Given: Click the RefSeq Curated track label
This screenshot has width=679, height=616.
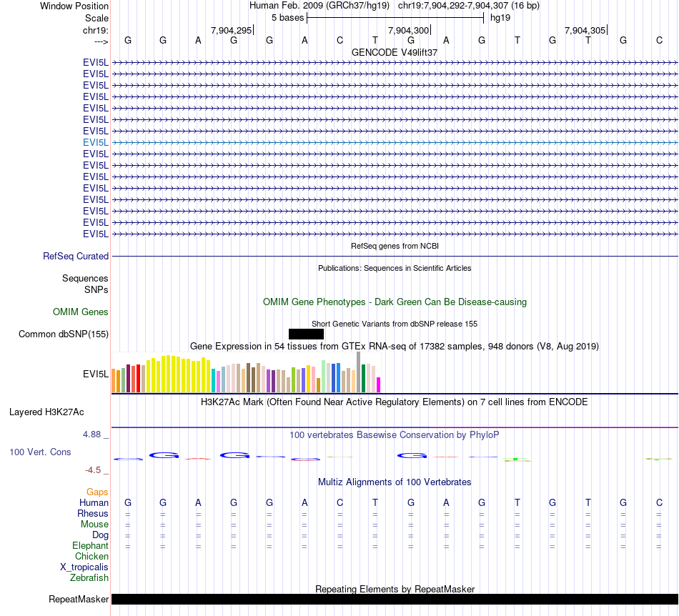Looking at the screenshot, I should [x=76, y=257].
